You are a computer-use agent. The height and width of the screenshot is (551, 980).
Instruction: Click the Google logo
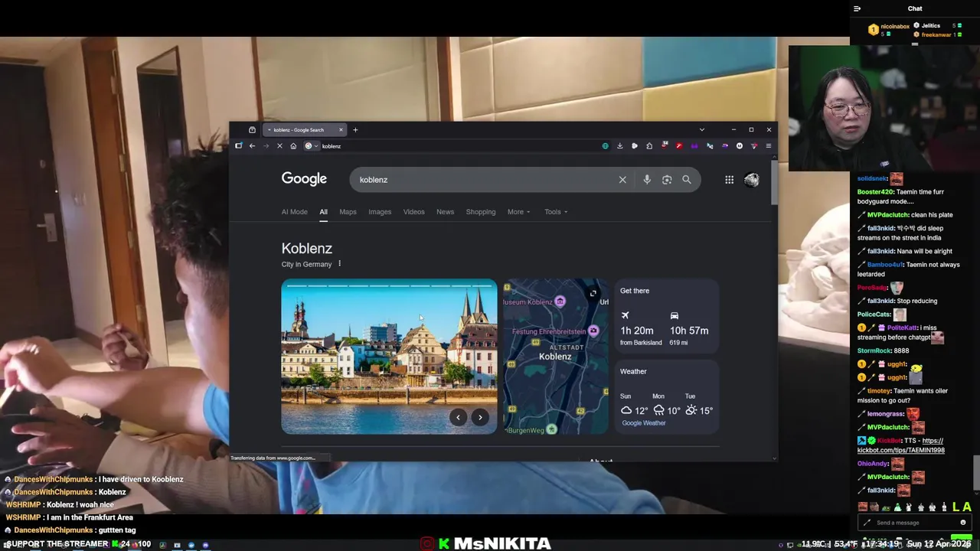pyautogui.click(x=304, y=179)
